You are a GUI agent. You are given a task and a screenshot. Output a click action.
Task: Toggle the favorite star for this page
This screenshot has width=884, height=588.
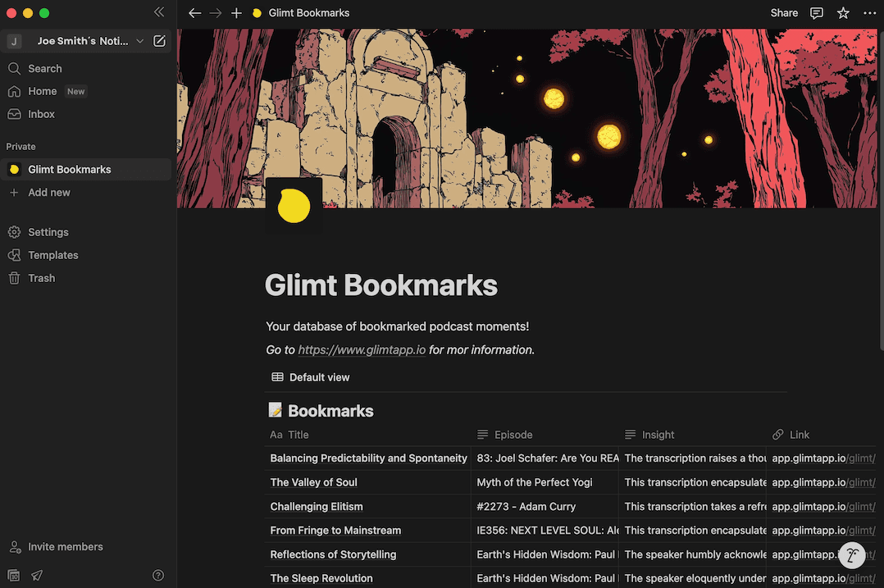point(843,12)
